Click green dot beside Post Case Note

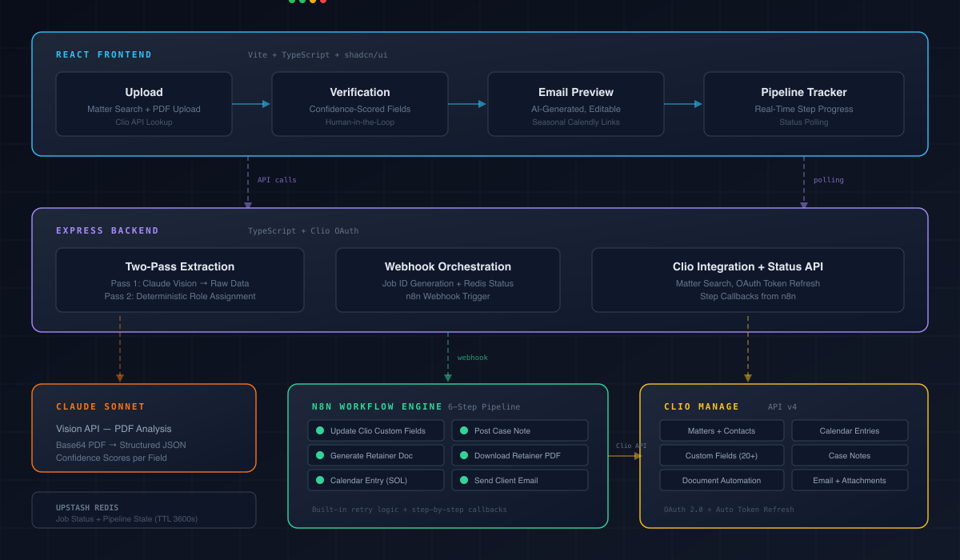tap(464, 431)
